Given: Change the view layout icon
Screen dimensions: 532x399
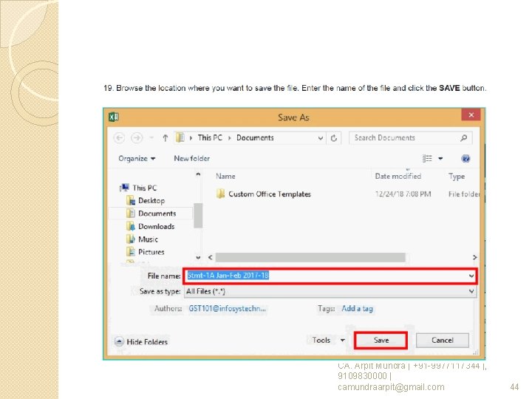Looking at the screenshot, I should click(427, 158).
